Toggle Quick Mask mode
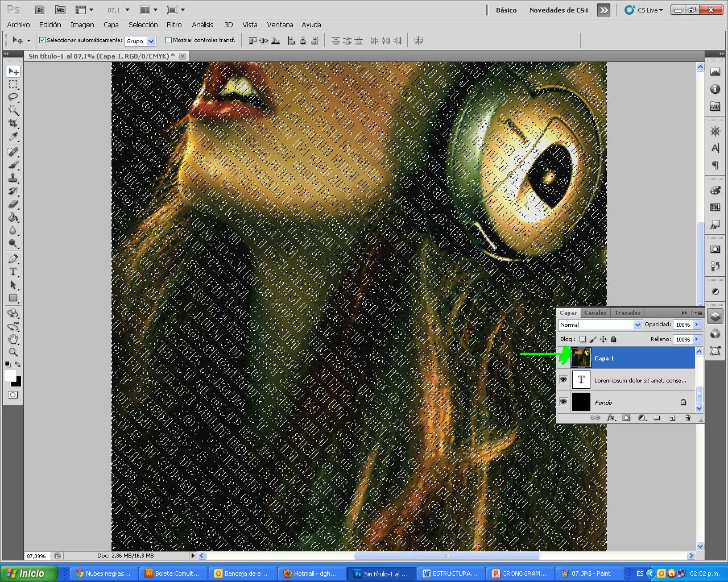 pos(13,395)
